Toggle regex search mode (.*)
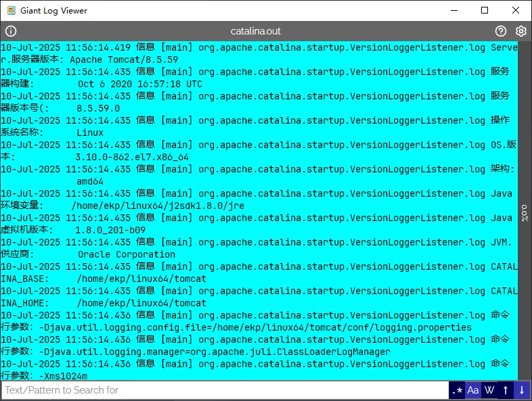 point(457,390)
